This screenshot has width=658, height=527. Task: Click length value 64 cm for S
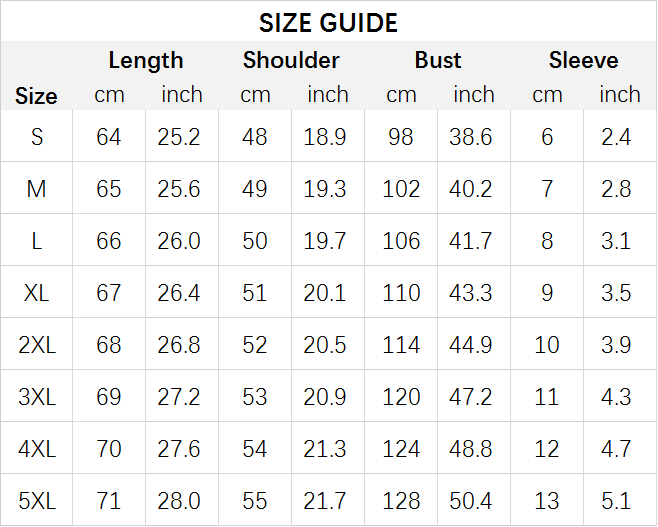pyautogui.click(x=109, y=137)
